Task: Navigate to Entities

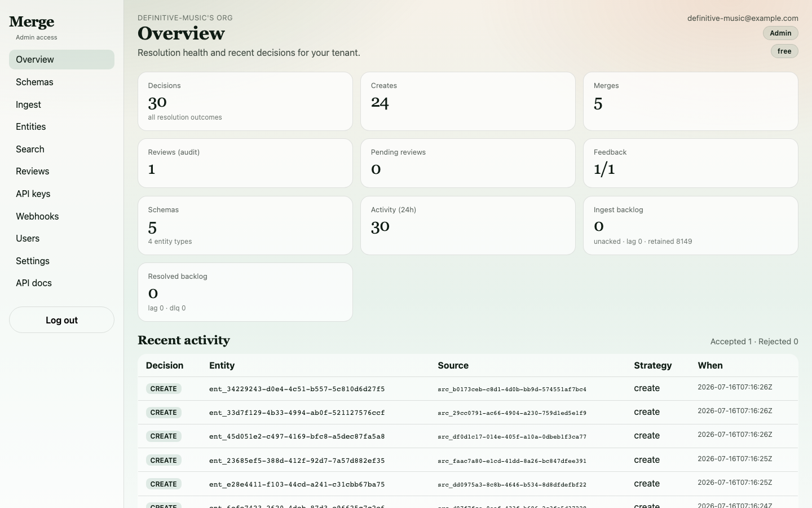Action: [x=61, y=126]
